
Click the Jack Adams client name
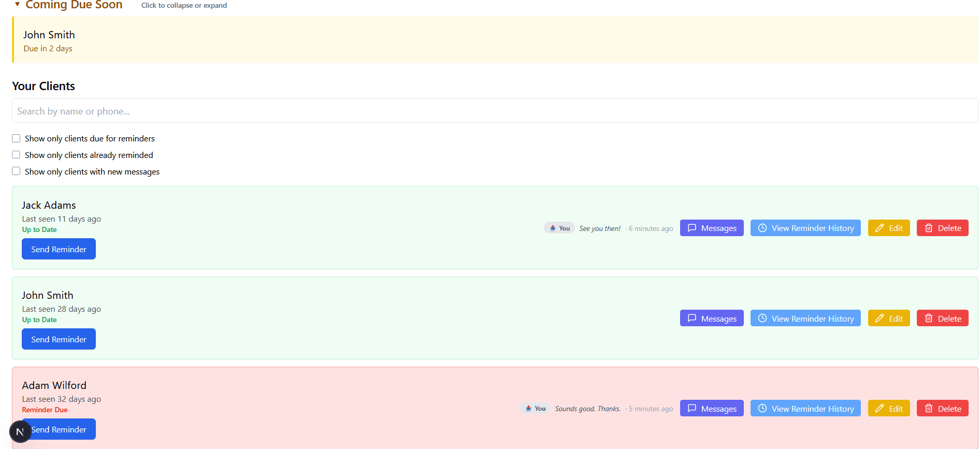pyautogui.click(x=49, y=205)
